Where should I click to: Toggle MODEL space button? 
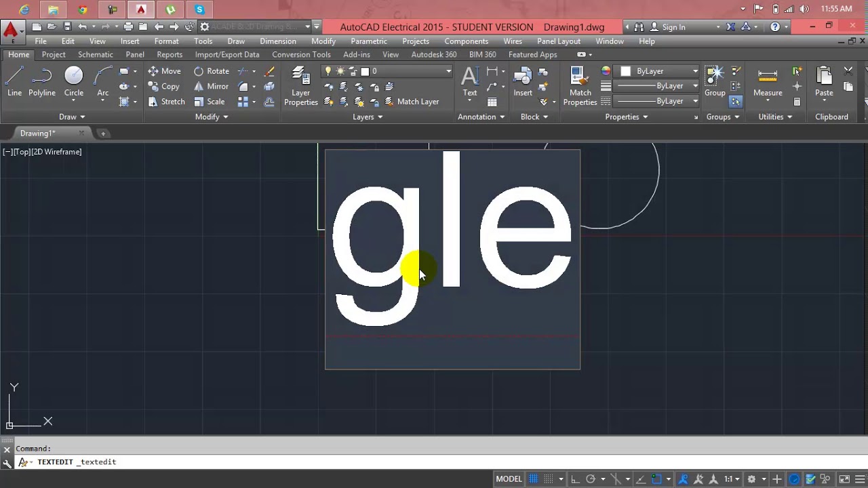[509, 479]
